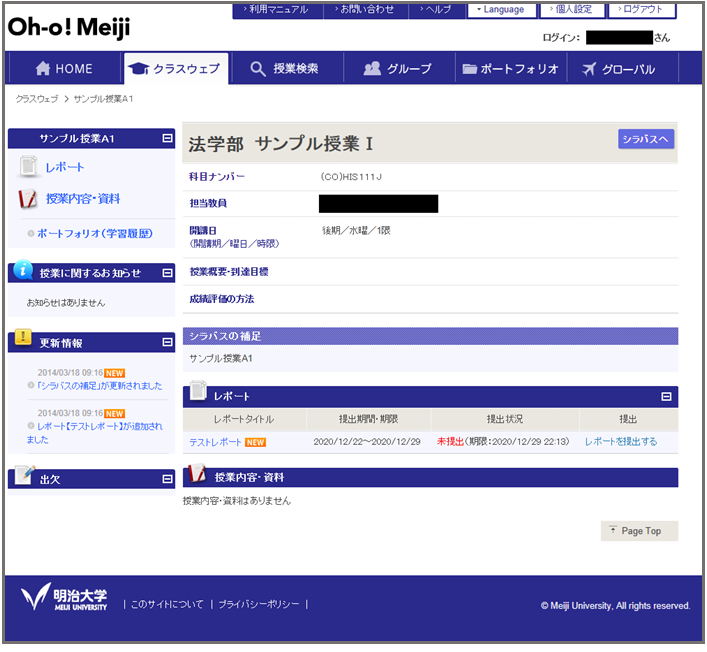The height and width of the screenshot is (652, 707).
Task: Switch to the グループ tab
Action: pyautogui.click(x=399, y=69)
